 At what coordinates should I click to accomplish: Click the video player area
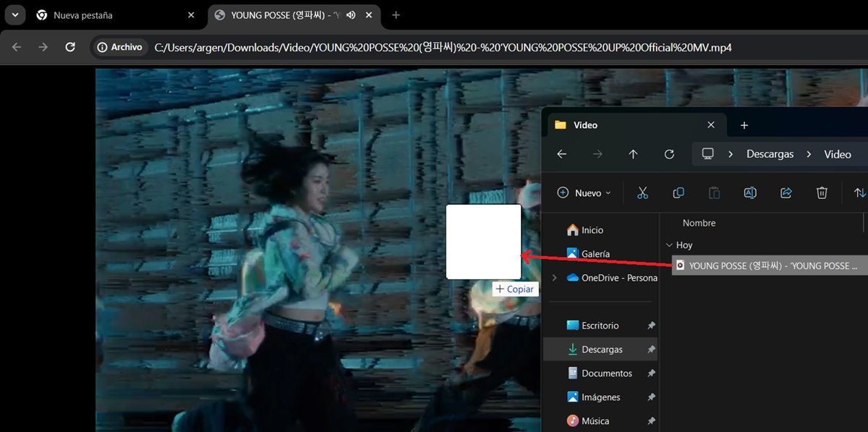[318, 250]
